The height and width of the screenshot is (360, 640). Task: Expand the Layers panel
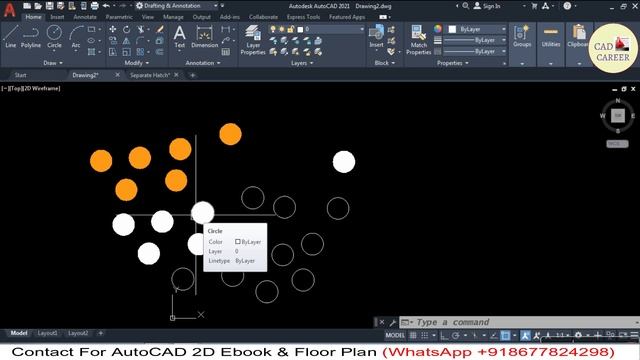[x=302, y=63]
